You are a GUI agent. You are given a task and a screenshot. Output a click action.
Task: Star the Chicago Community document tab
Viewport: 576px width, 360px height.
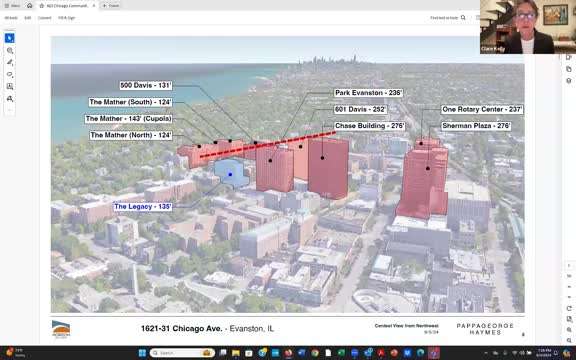42,6
